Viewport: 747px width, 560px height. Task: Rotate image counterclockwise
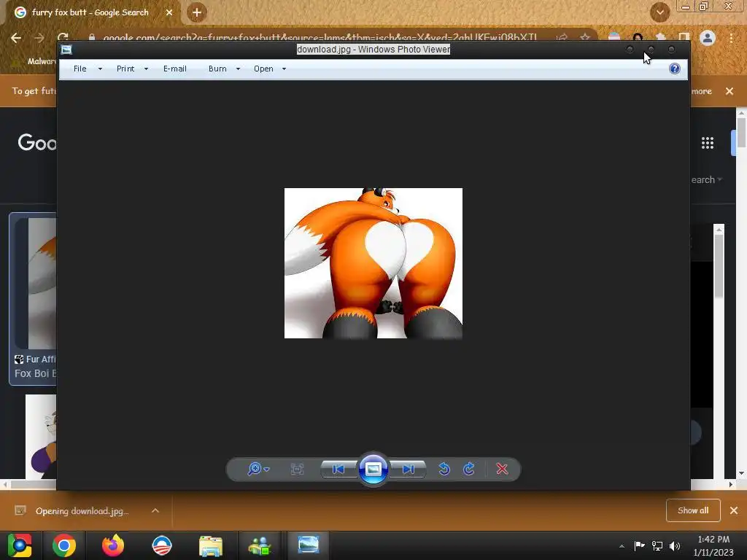[444, 469]
